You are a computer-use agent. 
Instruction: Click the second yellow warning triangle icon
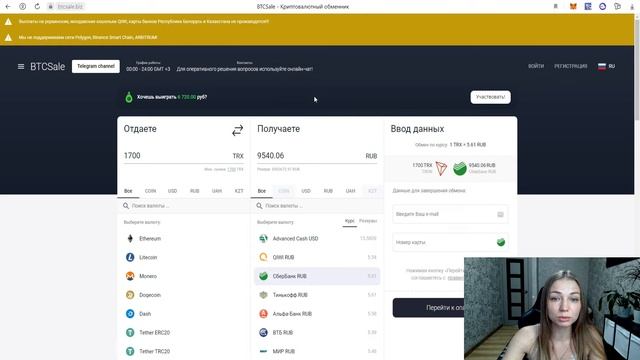(8, 38)
